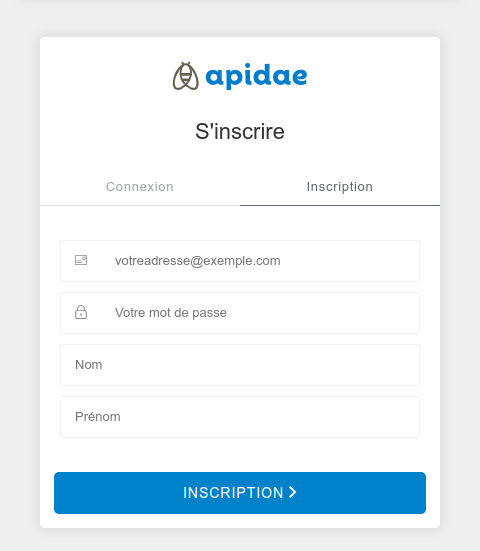Click the padlock icon in password field
This screenshot has width=480, height=551.
(81, 312)
